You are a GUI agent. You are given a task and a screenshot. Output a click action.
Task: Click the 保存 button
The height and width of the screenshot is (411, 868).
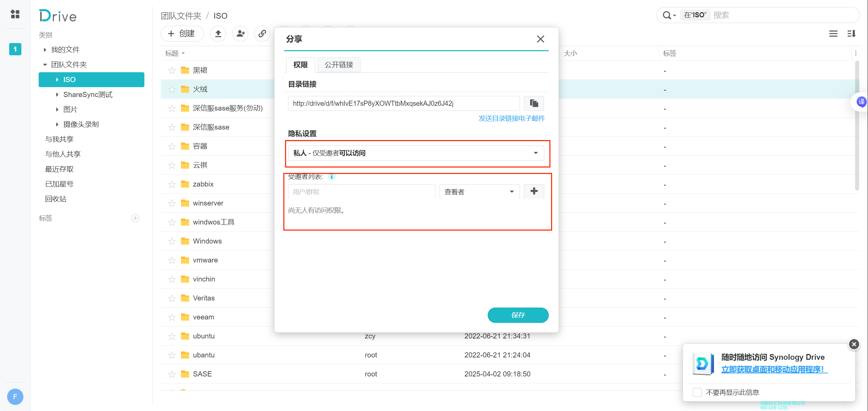pos(518,315)
